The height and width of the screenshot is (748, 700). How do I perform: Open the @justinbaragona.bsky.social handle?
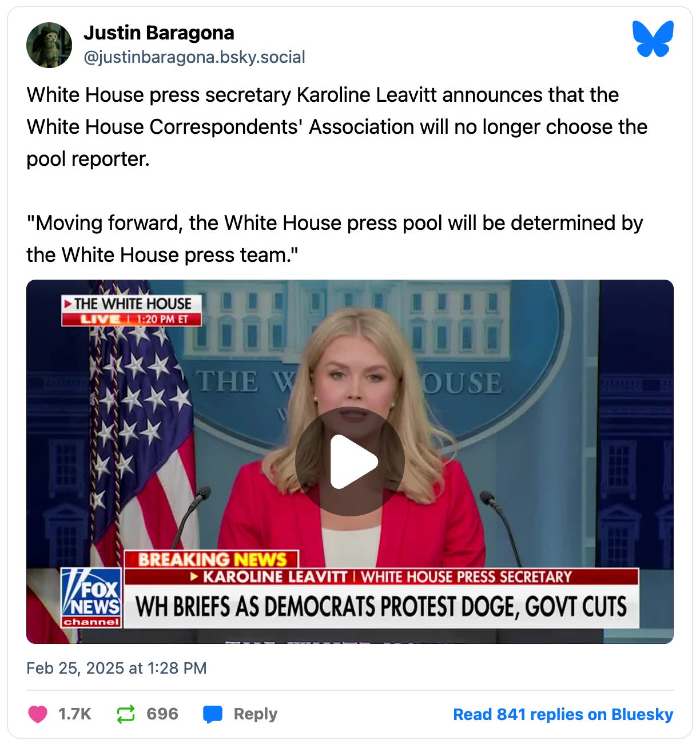(194, 57)
